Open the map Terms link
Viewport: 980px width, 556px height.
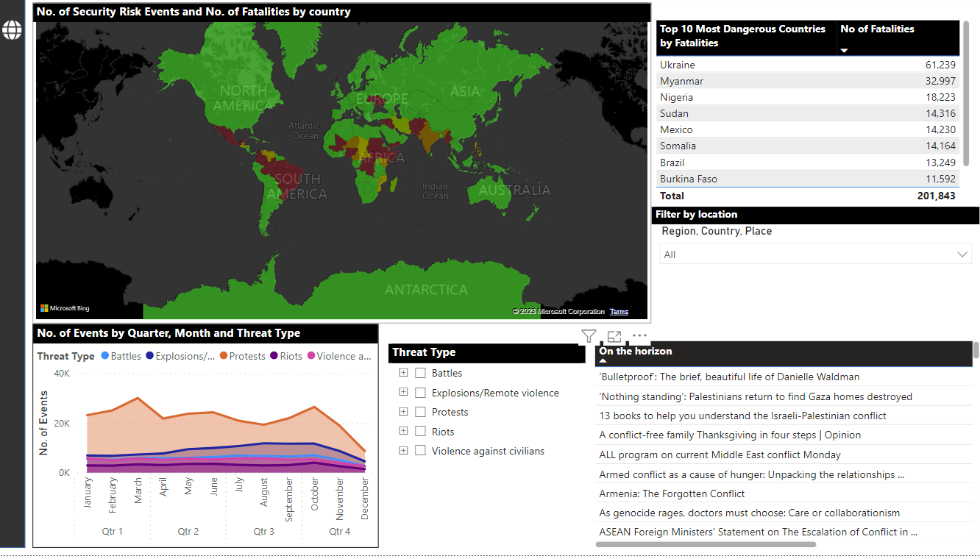click(619, 312)
